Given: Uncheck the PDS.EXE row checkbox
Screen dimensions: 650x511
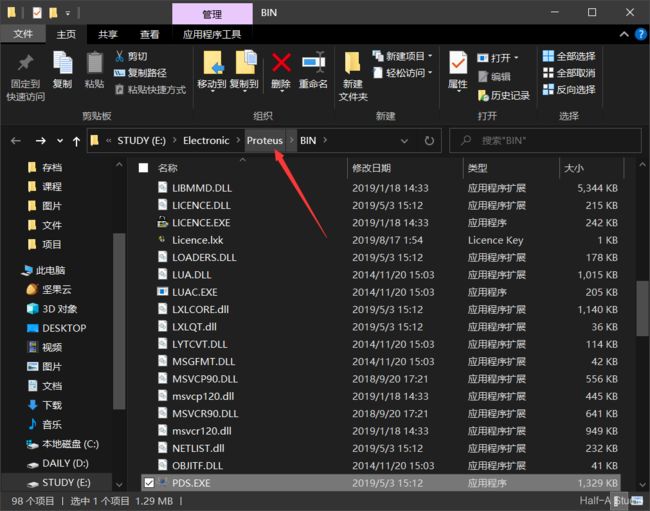Looking at the screenshot, I should point(149,483).
